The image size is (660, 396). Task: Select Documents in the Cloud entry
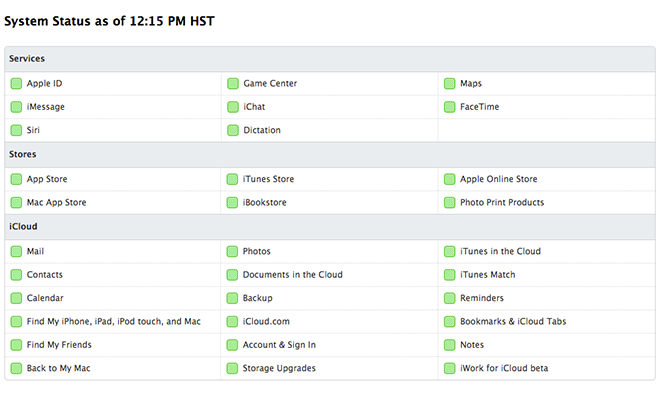[x=293, y=275]
